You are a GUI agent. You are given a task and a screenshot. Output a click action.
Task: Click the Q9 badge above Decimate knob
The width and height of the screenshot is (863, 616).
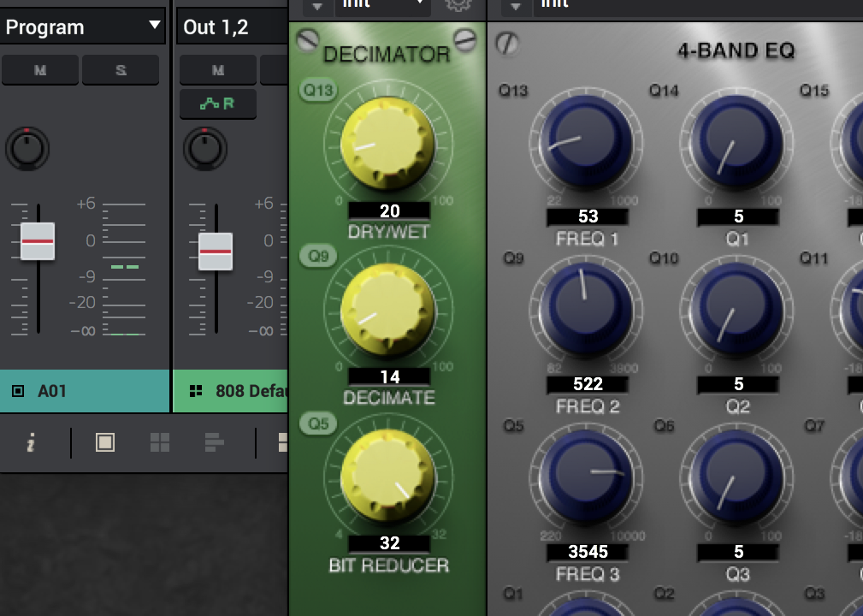318,257
